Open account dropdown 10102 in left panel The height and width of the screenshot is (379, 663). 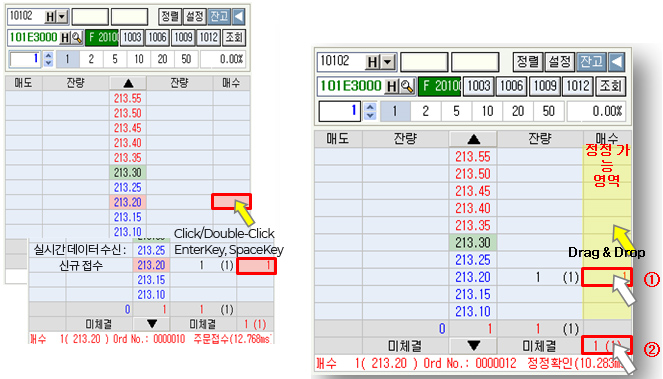pos(62,17)
